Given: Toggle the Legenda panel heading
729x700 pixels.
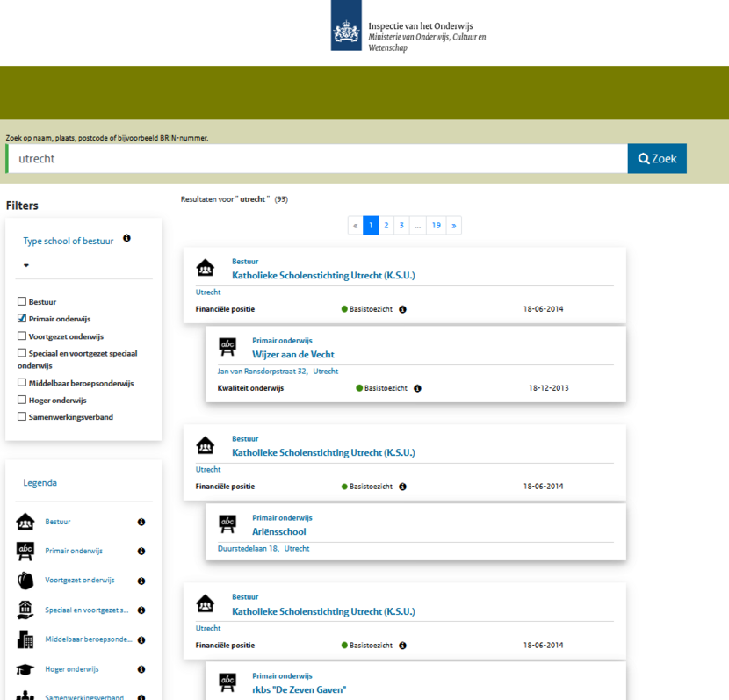Looking at the screenshot, I should click(x=40, y=482).
